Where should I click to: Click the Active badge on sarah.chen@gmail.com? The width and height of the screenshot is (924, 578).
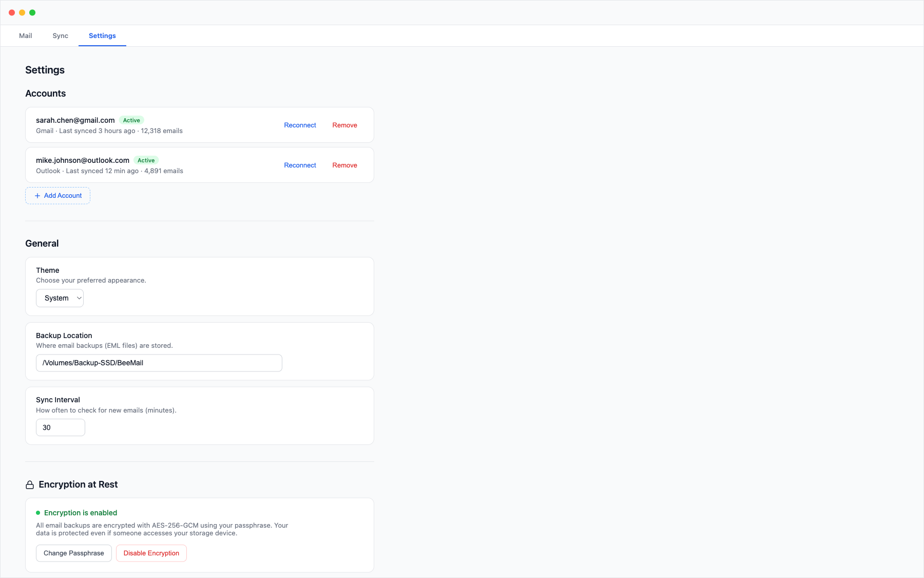[x=131, y=120]
